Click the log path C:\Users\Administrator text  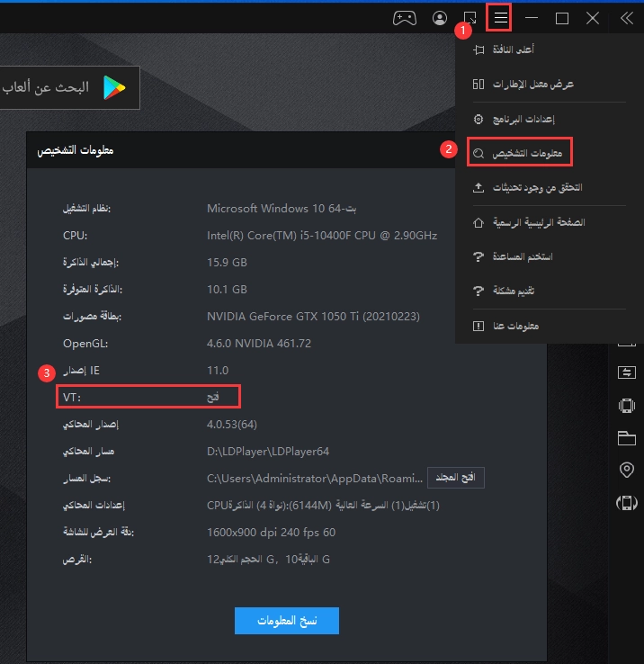[x=315, y=479]
